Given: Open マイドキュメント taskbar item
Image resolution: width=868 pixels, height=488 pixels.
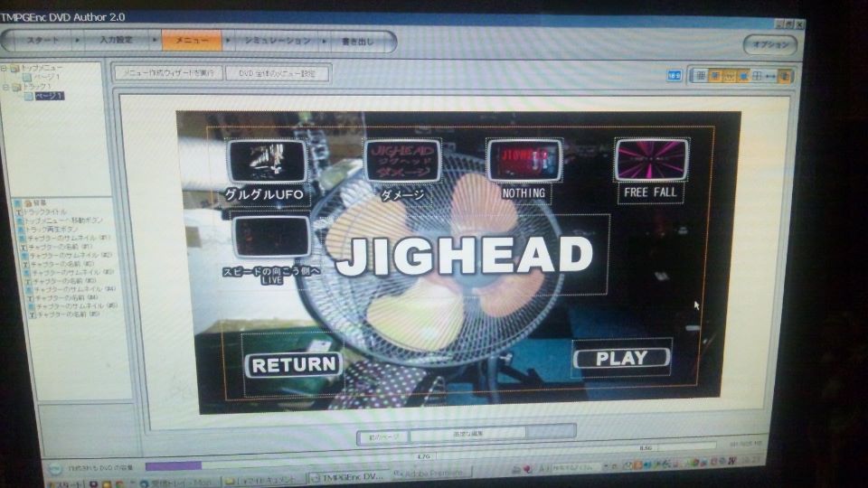Looking at the screenshot, I should click(x=262, y=481).
